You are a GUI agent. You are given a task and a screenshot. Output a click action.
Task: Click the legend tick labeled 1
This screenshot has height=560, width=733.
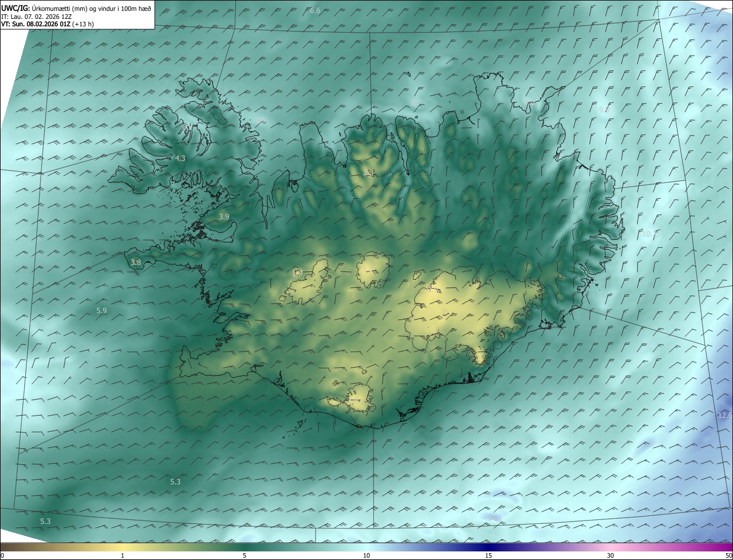coord(123,555)
